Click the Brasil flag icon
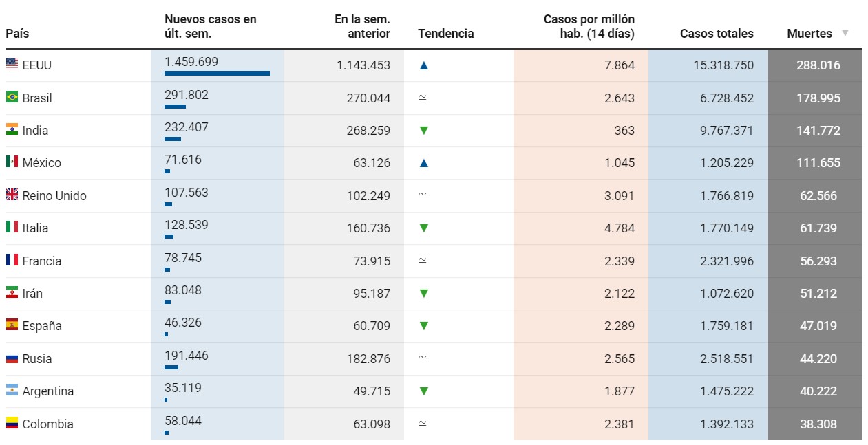The width and height of the screenshot is (868, 445). 12,97
